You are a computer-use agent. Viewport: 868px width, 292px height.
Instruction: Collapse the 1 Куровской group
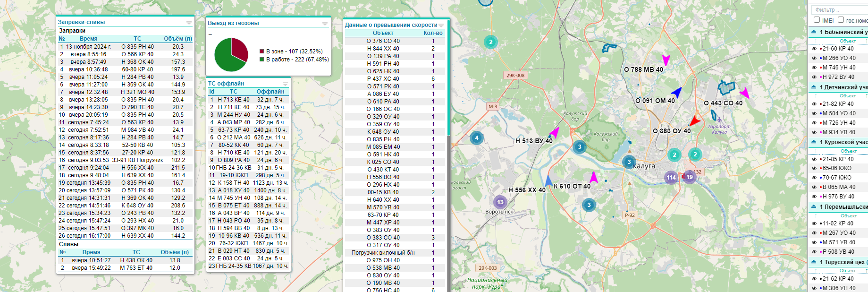click(814, 142)
